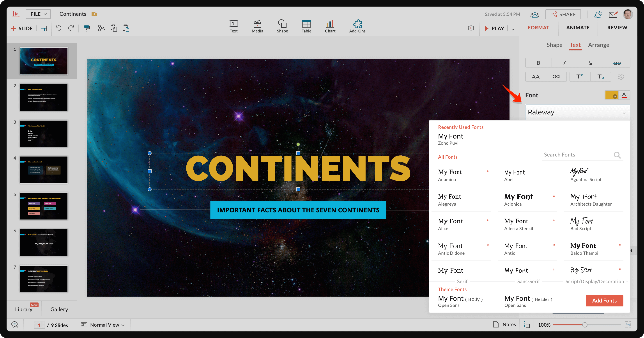Select the Text insert tool
This screenshot has width=644, height=338.
pyautogui.click(x=233, y=26)
